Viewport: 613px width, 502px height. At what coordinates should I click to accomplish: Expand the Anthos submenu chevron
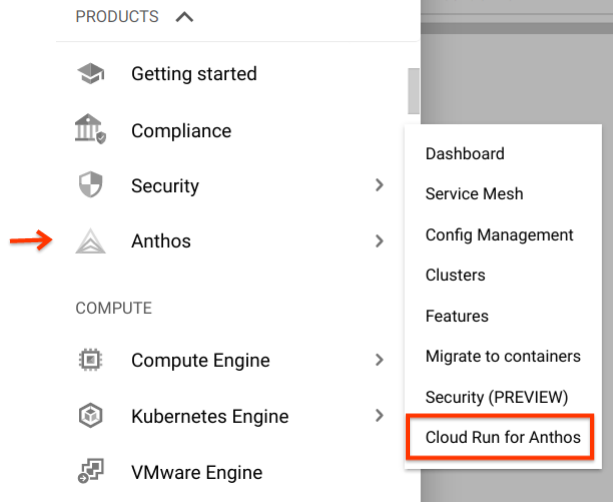pos(379,241)
